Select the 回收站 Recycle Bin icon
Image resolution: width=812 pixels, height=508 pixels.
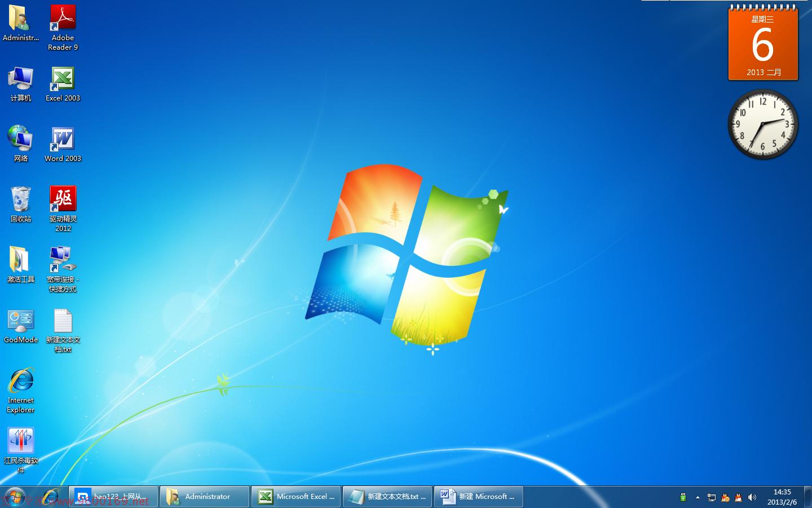[x=20, y=204]
